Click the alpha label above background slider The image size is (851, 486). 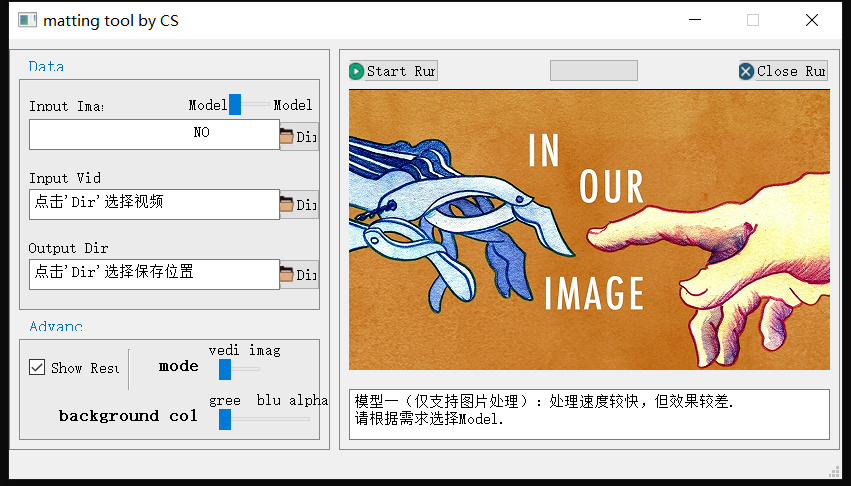pyautogui.click(x=308, y=400)
